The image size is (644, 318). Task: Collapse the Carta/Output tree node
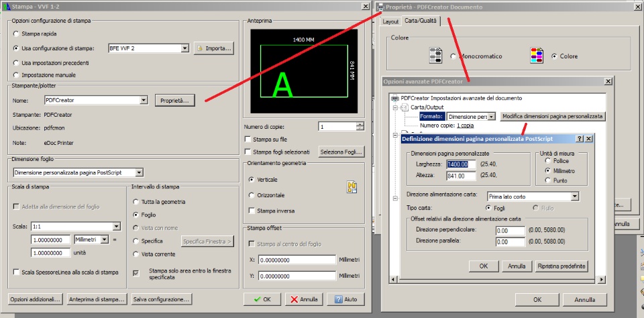point(396,107)
